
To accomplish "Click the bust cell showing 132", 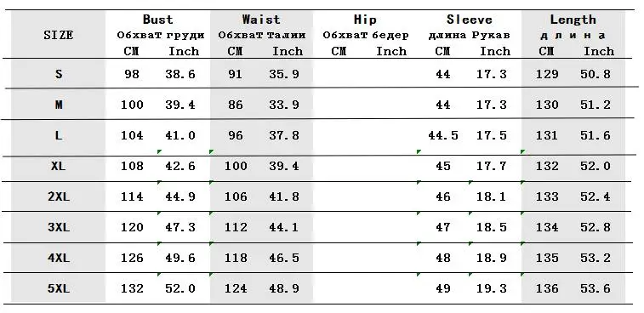I will tap(132, 288).
